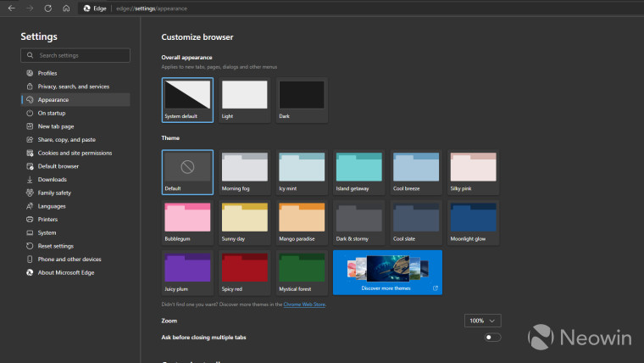Open Phone and other devices page
Screen dimensions: 644x363
click(x=75, y=260)
